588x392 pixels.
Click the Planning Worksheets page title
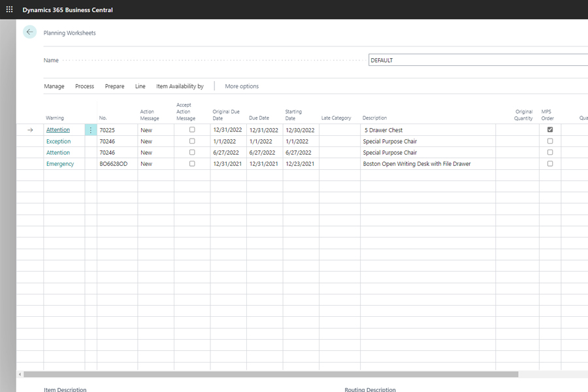(69, 33)
